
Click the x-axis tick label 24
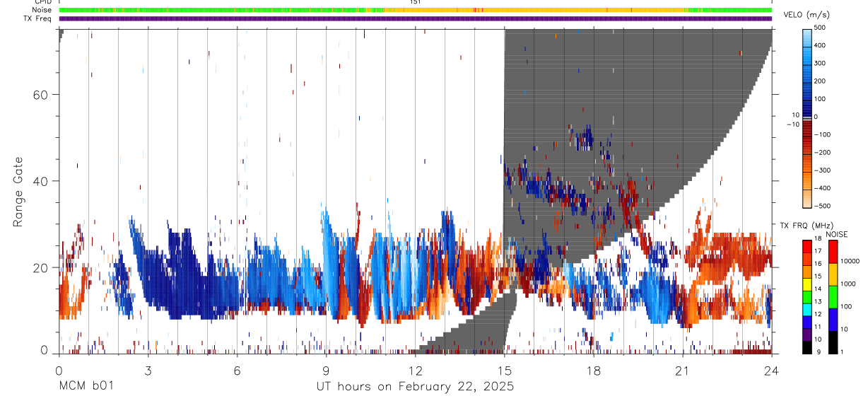click(772, 370)
